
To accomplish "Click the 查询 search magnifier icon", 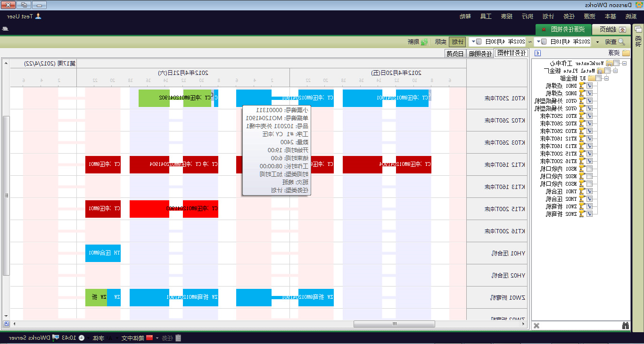I will (x=621, y=42).
